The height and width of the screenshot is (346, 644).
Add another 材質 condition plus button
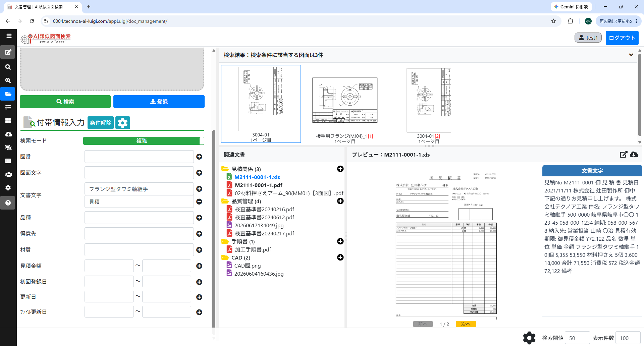(x=199, y=250)
